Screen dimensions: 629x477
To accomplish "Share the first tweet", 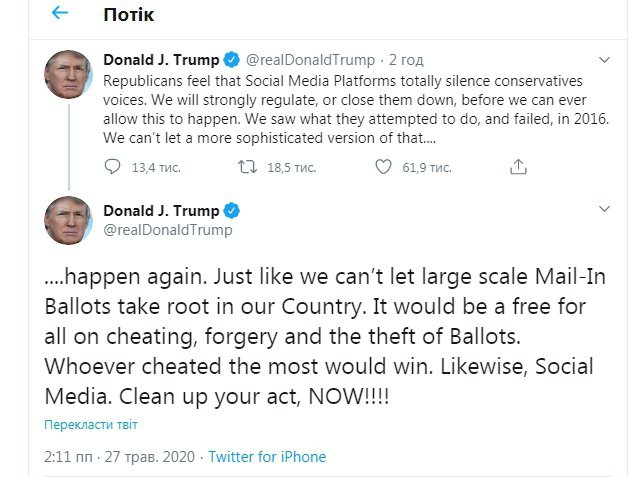I will click(517, 166).
